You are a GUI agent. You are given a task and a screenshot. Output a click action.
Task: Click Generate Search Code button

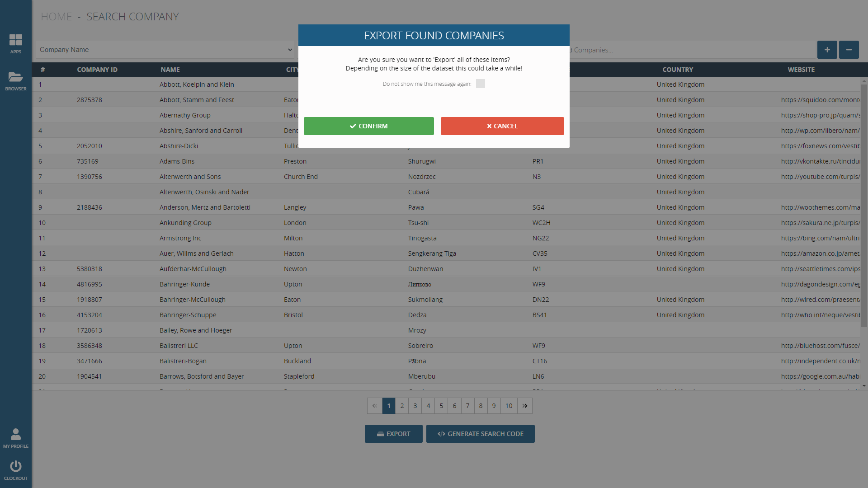click(x=480, y=434)
